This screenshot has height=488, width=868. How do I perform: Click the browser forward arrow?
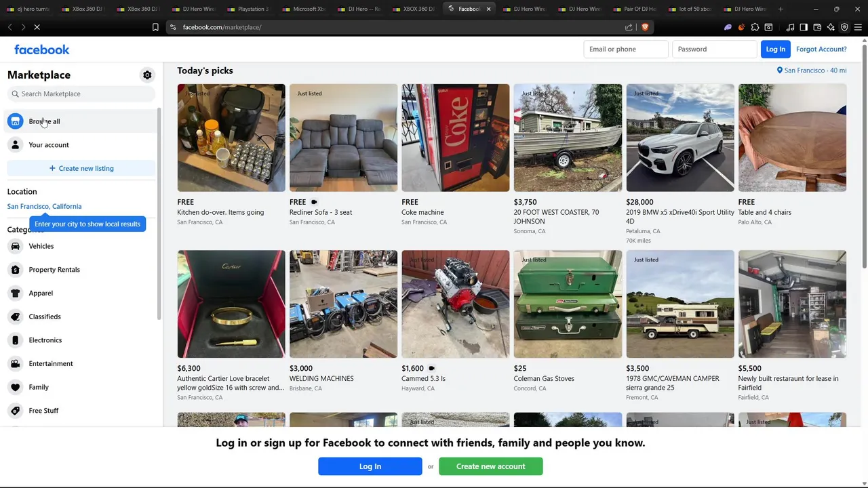point(23,27)
